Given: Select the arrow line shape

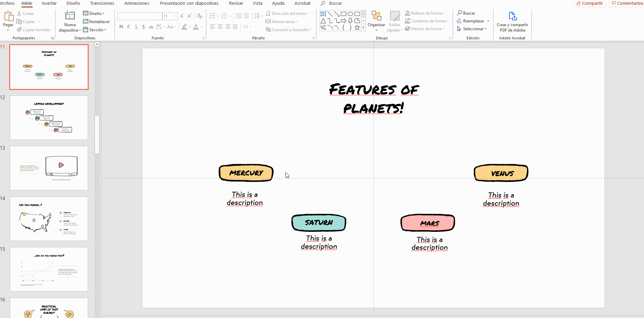Looking at the screenshot, I should [x=337, y=14].
